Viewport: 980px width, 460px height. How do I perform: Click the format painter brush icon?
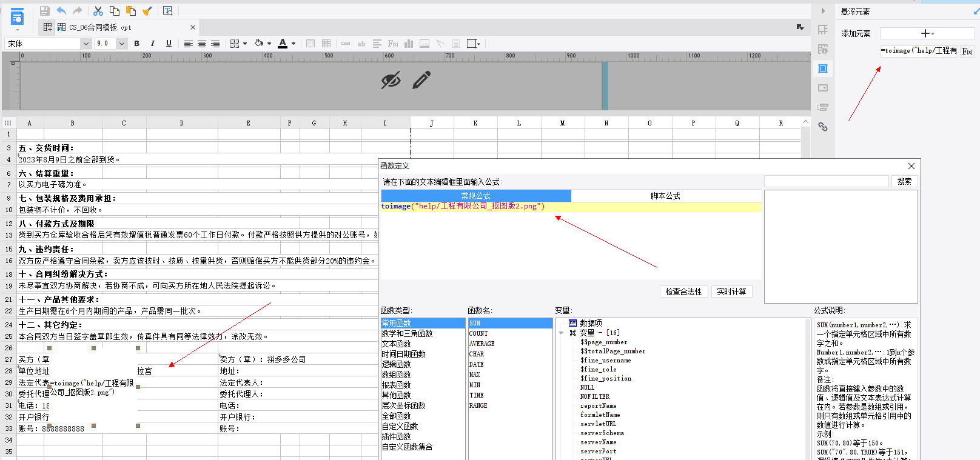pyautogui.click(x=147, y=11)
